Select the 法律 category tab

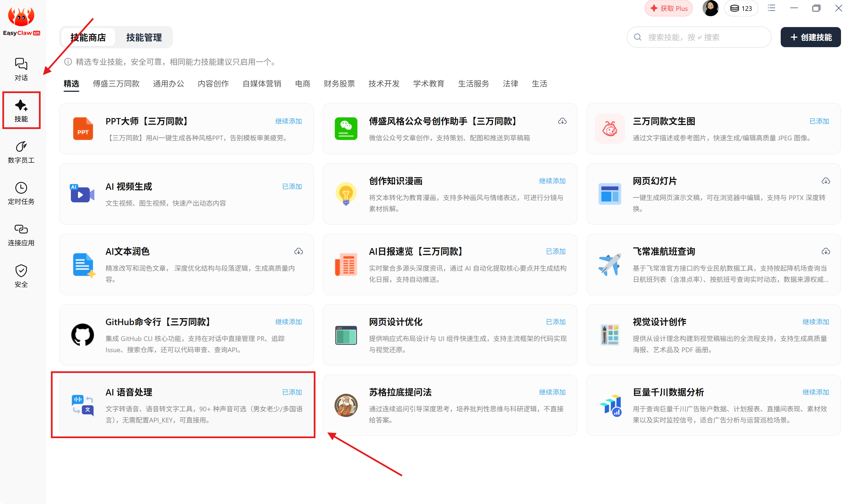(x=510, y=83)
